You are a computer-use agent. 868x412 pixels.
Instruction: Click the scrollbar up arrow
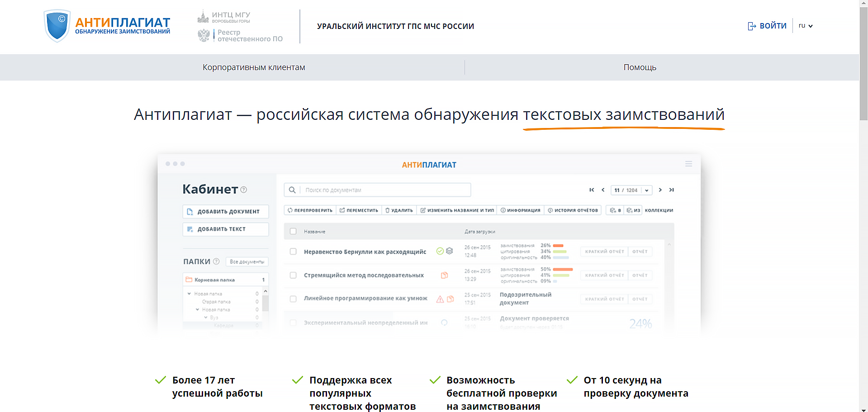tap(863, 3)
